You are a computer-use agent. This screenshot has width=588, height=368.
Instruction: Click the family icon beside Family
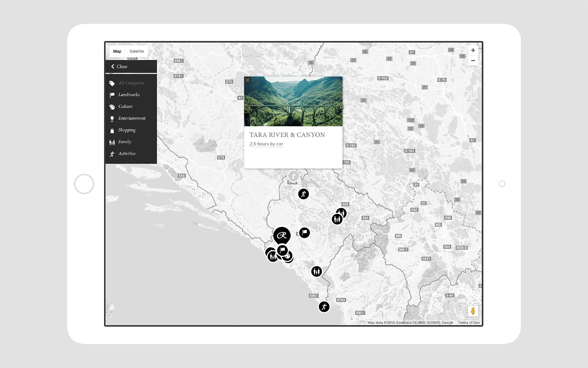pyautogui.click(x=112, y=143)
